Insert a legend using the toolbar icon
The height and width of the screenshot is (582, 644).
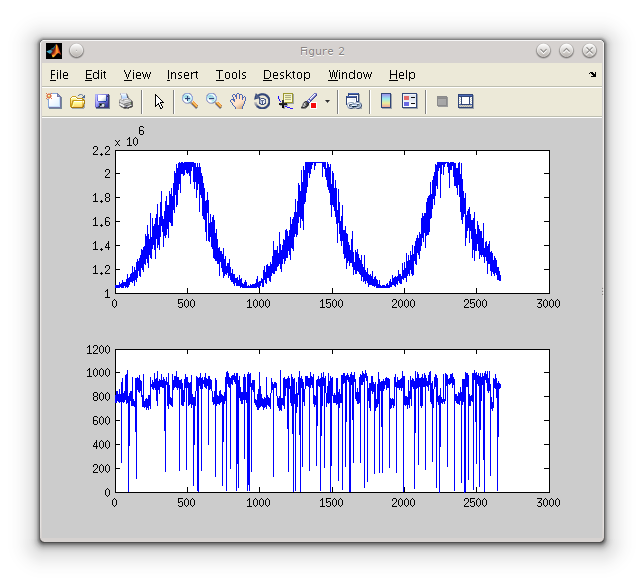click(x=409, y=101)
